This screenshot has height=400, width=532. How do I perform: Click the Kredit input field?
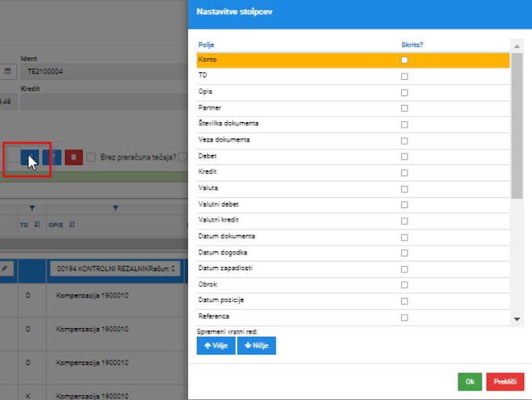click(104, 102)
